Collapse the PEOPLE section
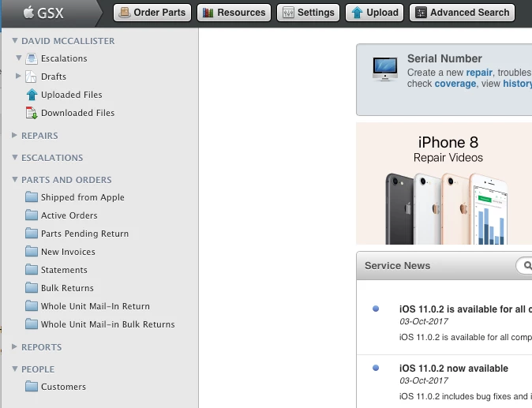This screenshot has height=408, width=532. click(x=14, y=369)
